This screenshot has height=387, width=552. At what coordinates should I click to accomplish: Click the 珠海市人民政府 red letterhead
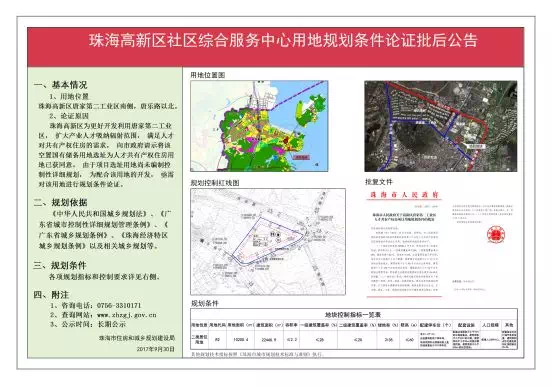point(404,195)
